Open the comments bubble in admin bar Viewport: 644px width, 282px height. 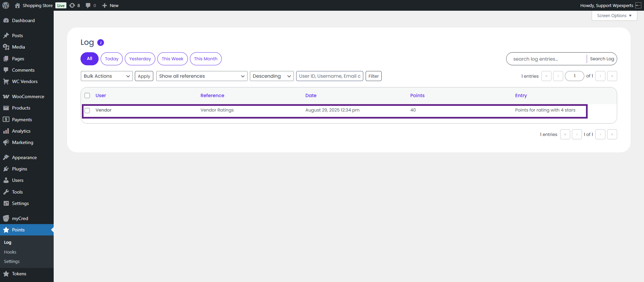(88, 5)
